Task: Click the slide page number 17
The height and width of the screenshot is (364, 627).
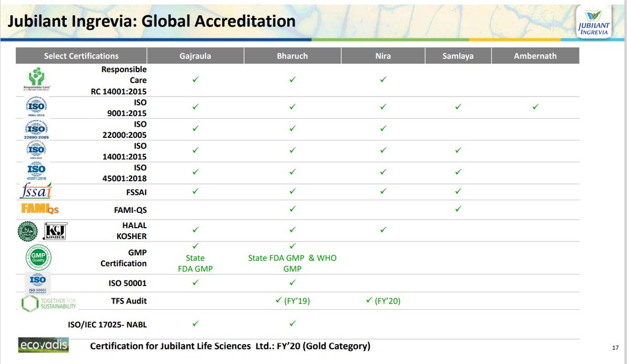Action: click(x=615, y=348)
